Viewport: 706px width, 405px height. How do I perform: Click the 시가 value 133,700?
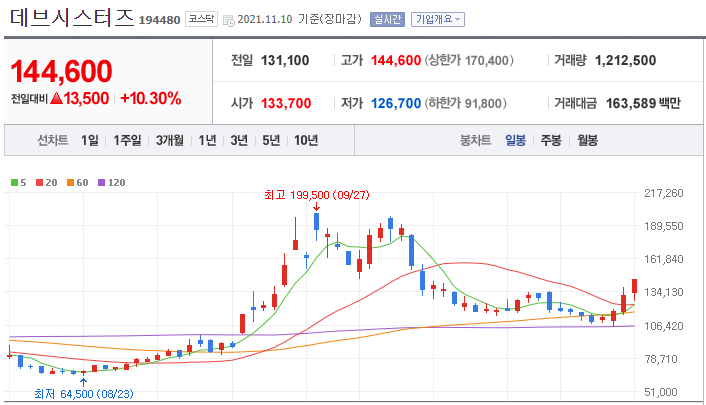click(x=286, y=103)
